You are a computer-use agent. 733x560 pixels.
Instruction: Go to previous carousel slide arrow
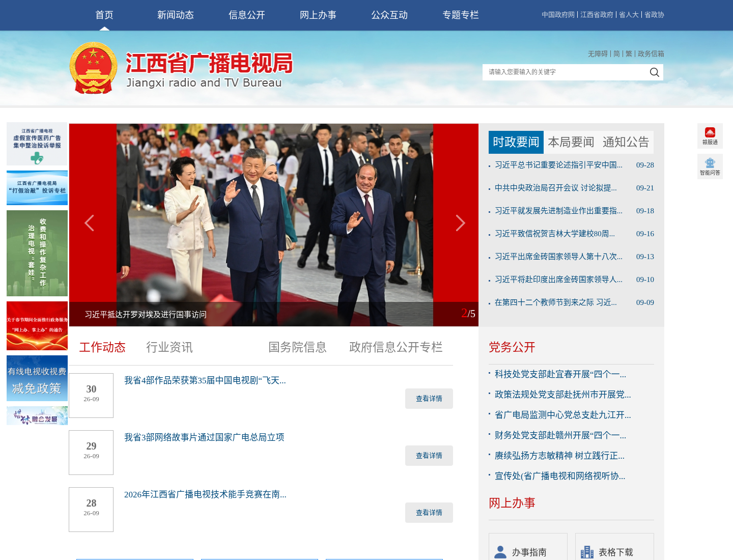click(x=89, y=223)
